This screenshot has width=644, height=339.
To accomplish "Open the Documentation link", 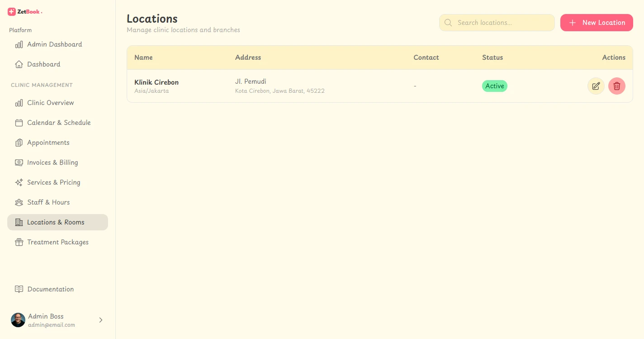I will 57,289.
